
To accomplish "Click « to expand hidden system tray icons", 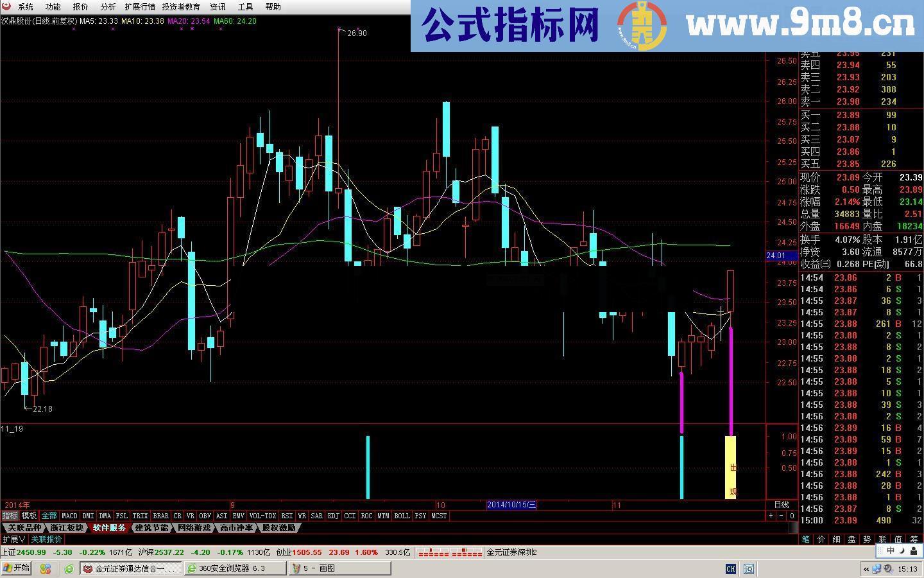I will click(866, 569).
